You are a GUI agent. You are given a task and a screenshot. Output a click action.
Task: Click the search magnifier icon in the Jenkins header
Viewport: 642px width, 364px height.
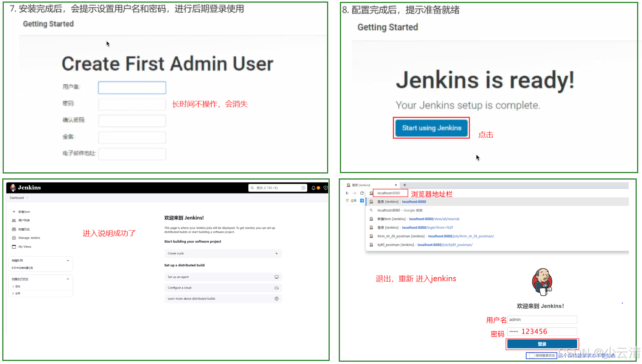252,188
